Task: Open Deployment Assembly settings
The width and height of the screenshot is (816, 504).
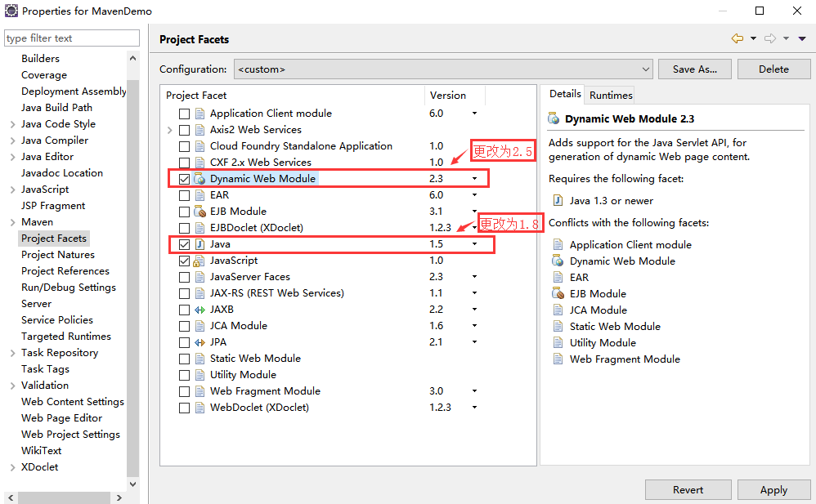Action: click(x=74, y=91)
